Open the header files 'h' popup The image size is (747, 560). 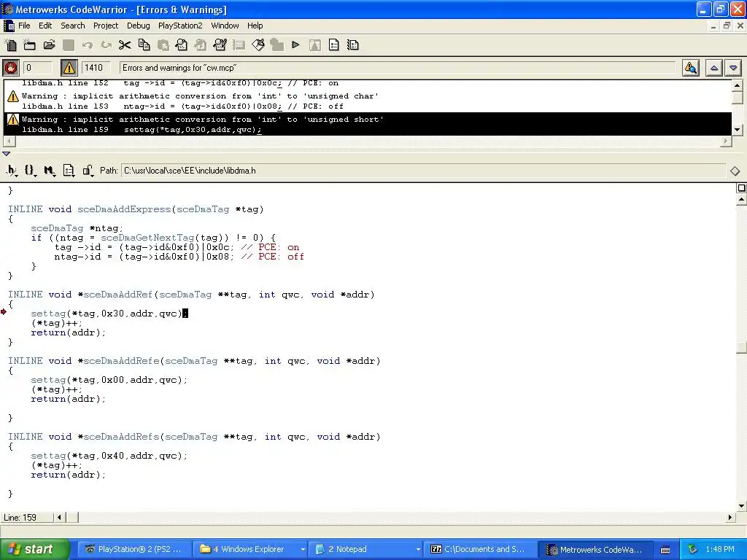(12, 171)
